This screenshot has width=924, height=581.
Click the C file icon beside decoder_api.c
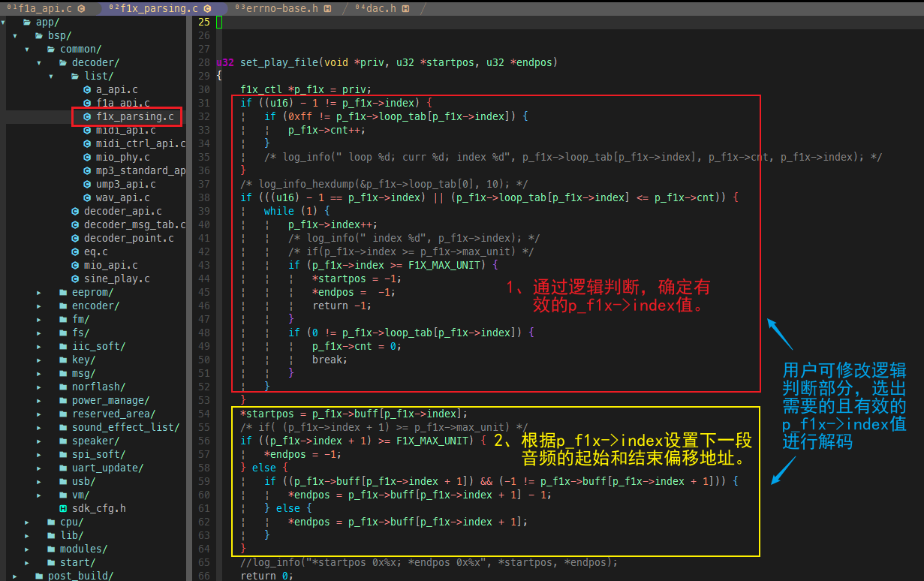[x=75, y=212]
